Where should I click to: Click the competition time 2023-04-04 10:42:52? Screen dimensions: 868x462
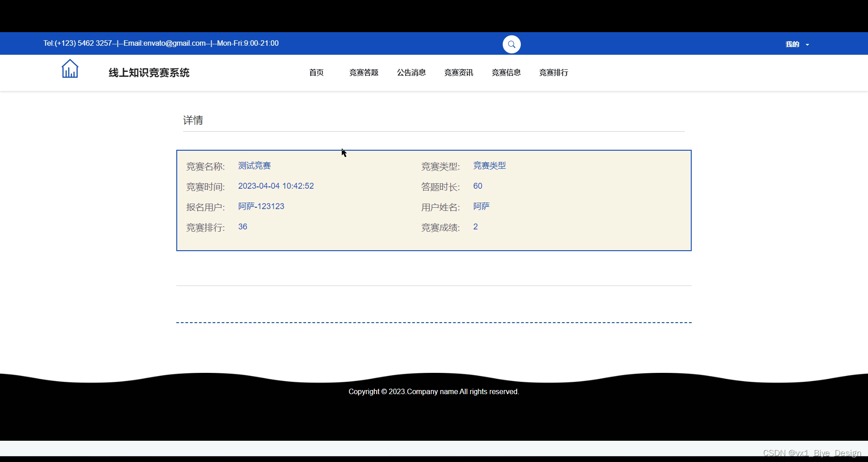click(276, 186)
